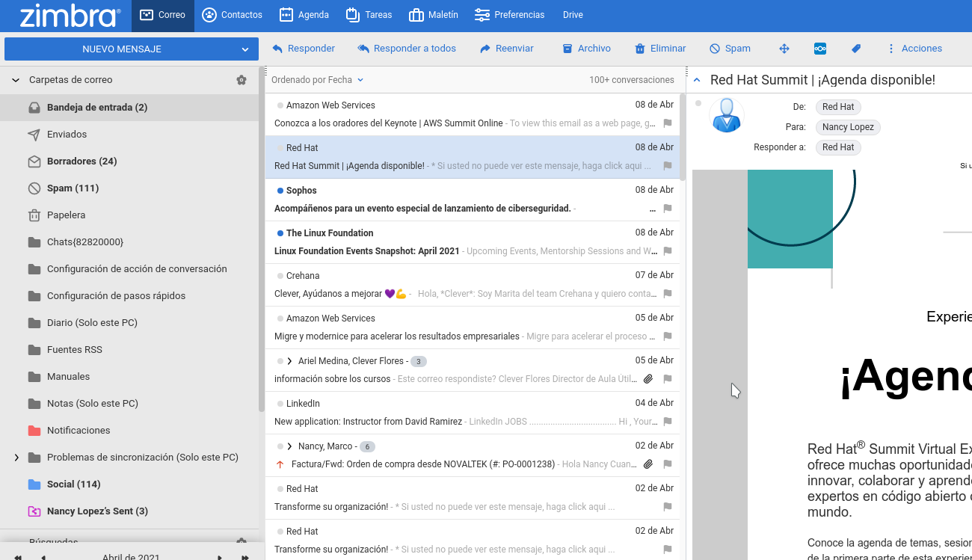The width and height of the screenshot is (972, 560).
Task: Click Responder
Action: [x=303, y=49]
